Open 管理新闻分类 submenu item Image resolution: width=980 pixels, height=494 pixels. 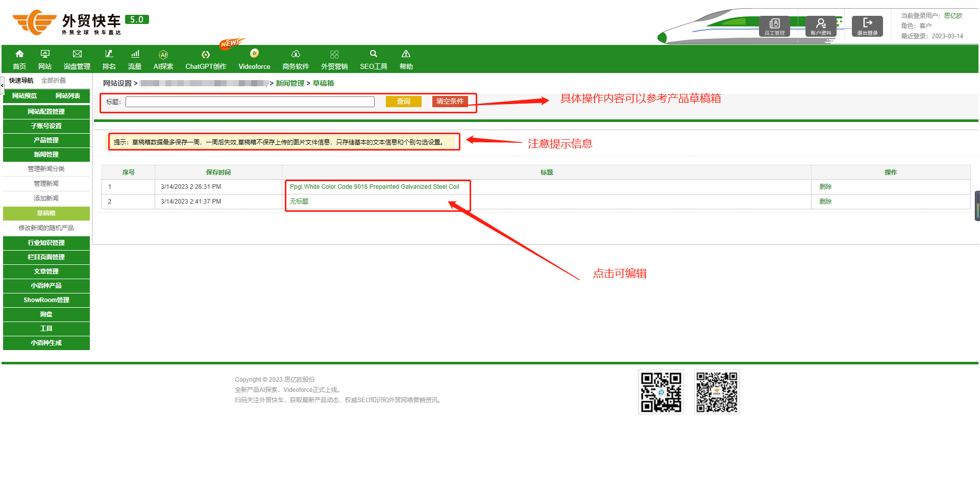(x=46, y=169)
